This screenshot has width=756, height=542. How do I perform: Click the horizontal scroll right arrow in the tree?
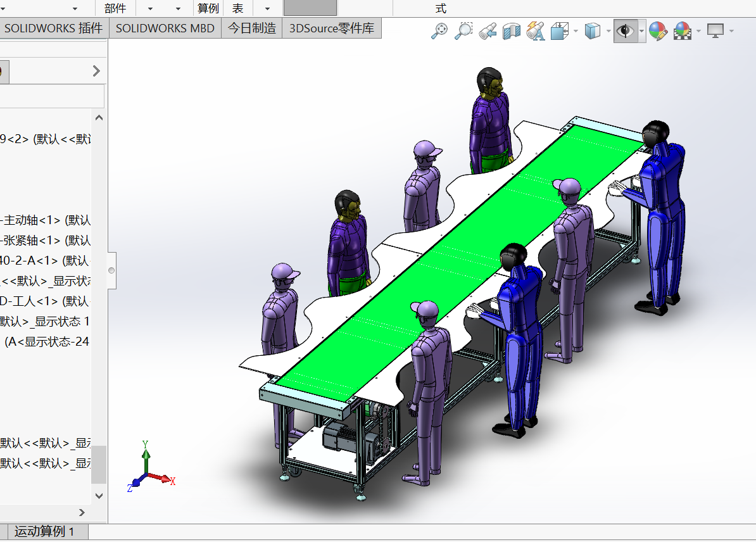click(x=82, y=513)
